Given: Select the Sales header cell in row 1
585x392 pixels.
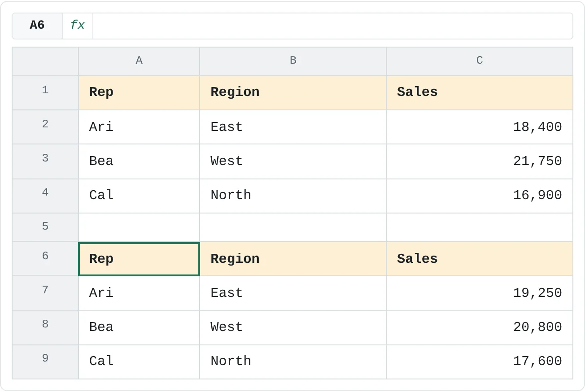Looking at the screenshot, I should (480, 93).
